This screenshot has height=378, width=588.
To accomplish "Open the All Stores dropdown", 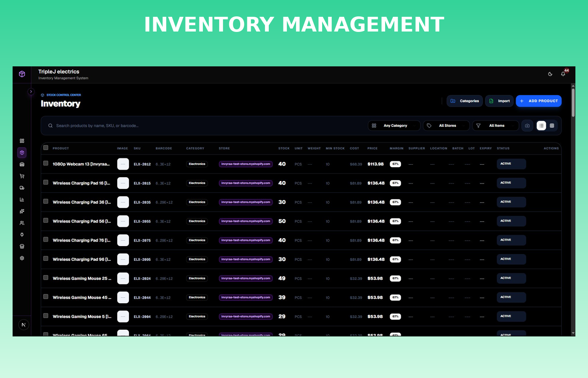I will pyautogui.click(x=446, y=126).
